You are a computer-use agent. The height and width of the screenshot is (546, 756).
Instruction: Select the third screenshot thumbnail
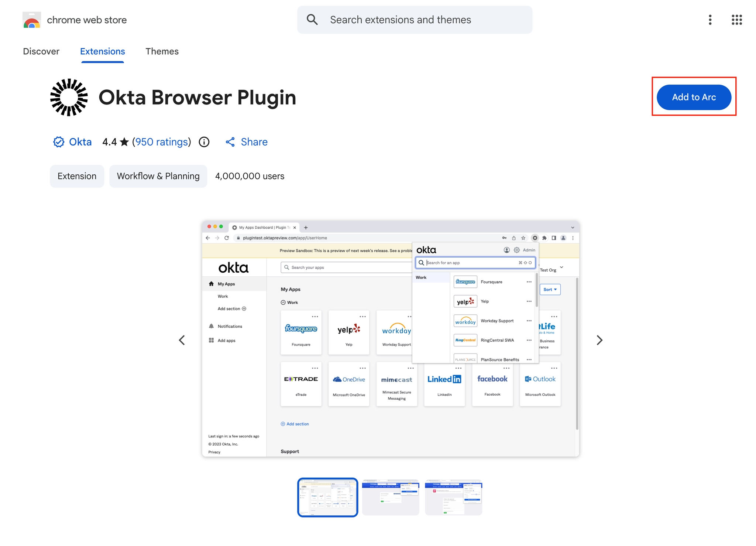point(453,497)
